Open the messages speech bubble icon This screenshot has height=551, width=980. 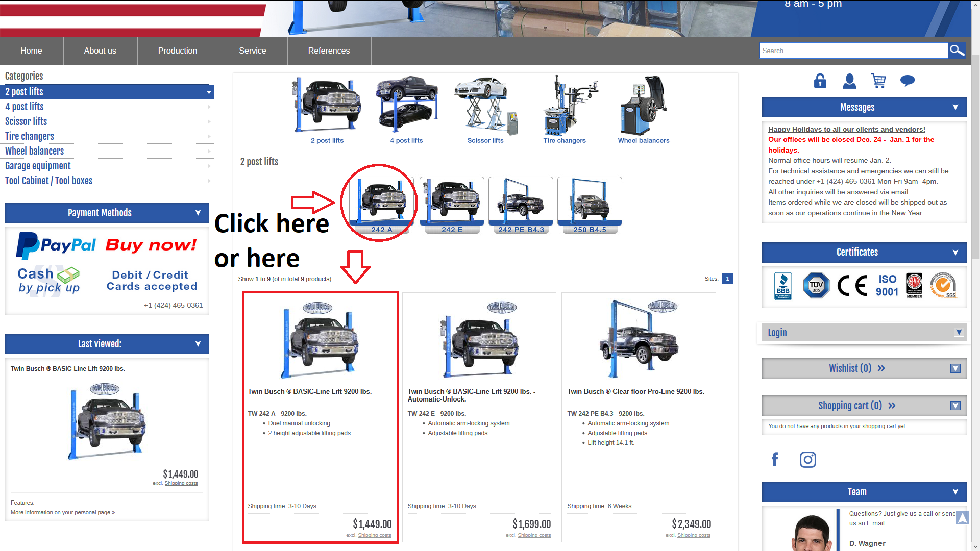click(x=908, y=81)
